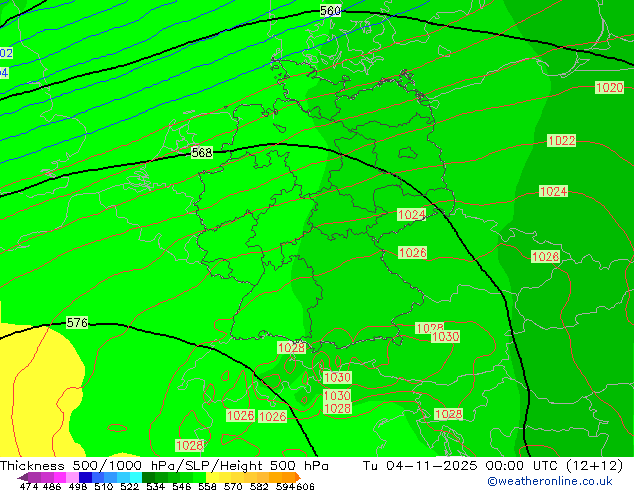Click the yellow swatch right of bright green in the legend

click(212, 477)
